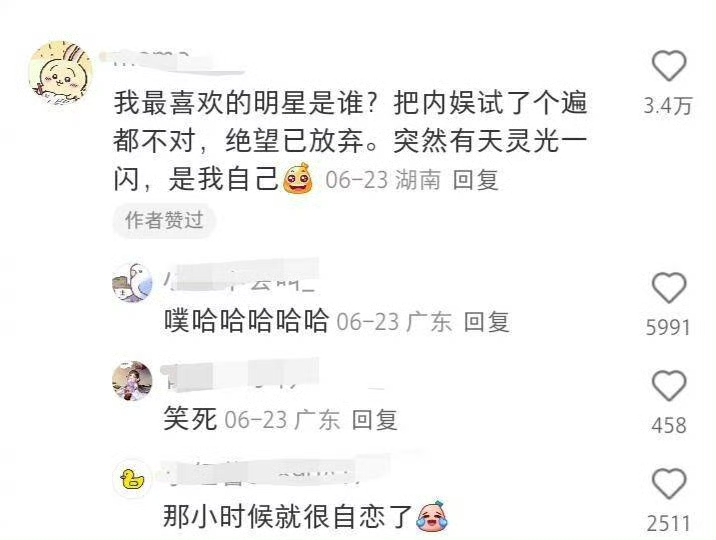Viewport: 716px width, 540px height.
Task: Like the 噗哈哈哈哈哈 comment
Action: (x=669, y=288)
